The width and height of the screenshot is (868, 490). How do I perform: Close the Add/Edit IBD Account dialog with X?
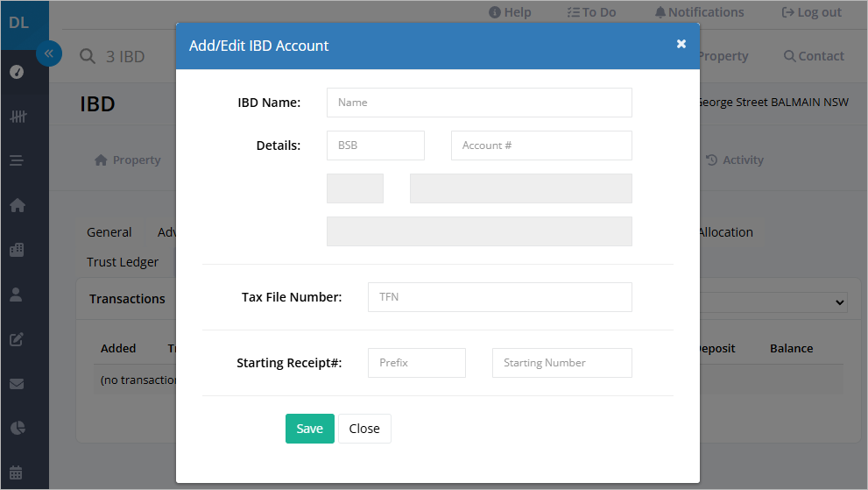pyautogui.click(x=681, y=44)
